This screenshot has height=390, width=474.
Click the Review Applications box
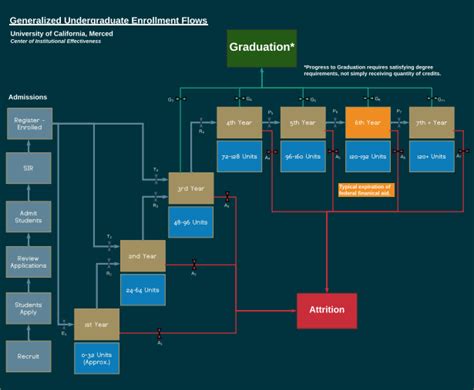29,262
